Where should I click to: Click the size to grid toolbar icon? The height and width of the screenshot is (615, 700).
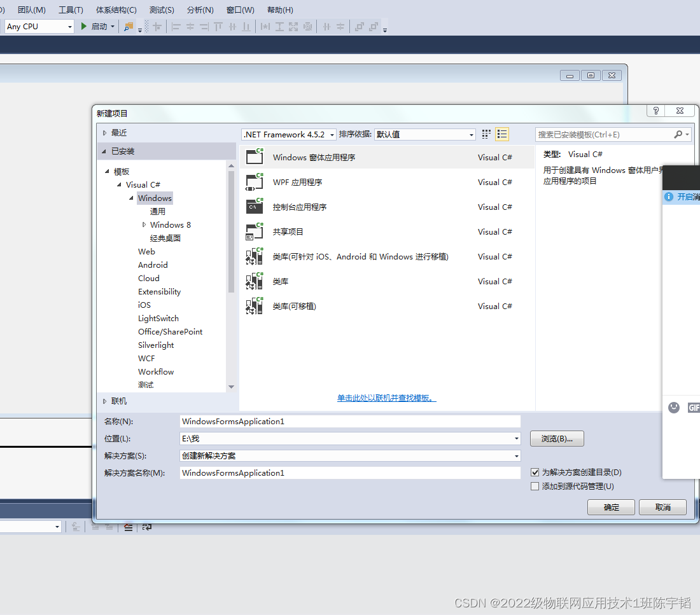click(x=307, y=27)
